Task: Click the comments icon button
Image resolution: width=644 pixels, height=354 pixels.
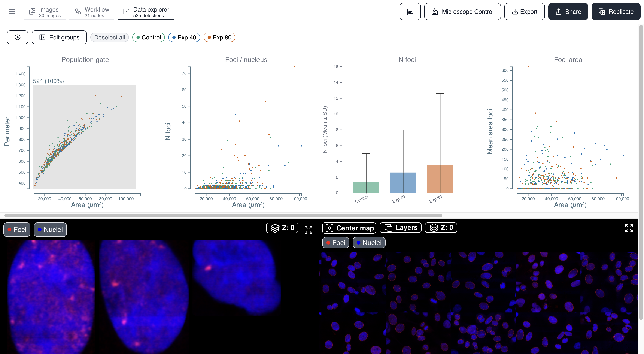Action: coord(410,12)
